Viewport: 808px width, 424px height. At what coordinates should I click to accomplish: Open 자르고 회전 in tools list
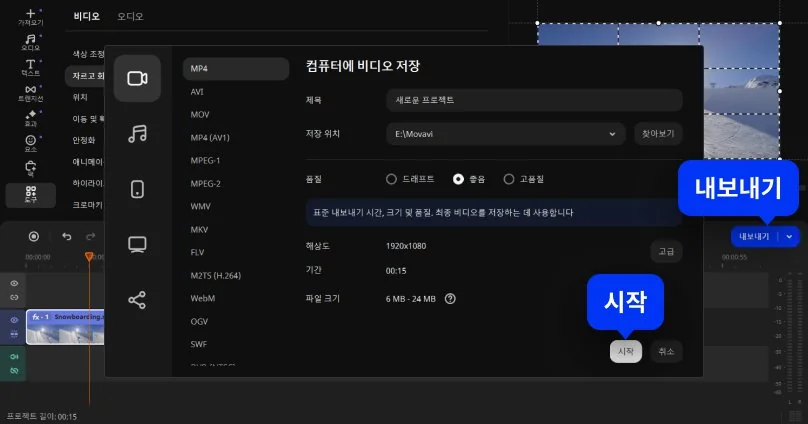pyautogui.click(x=86, y=76)
